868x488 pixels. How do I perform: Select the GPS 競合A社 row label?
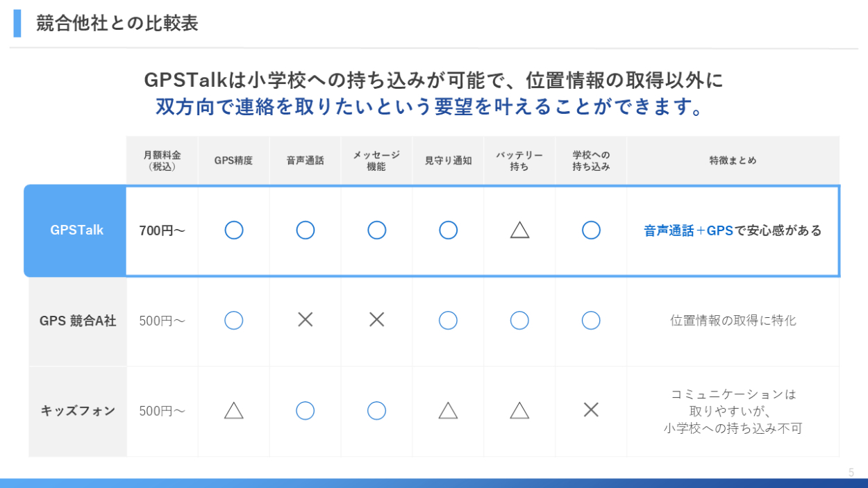click(78, 321)
